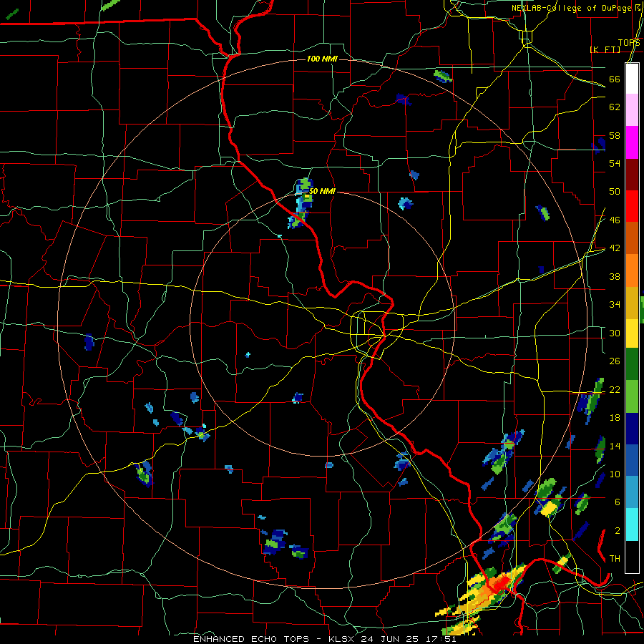This screenshot has width=644, height=644.
Task: Click the 50 NMI range ring label
Action: click(322, 191)
